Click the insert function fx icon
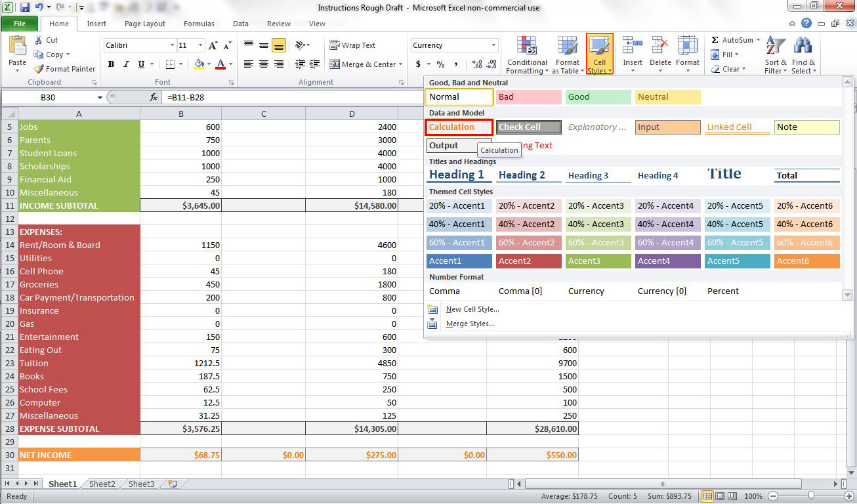 (154, 97)
